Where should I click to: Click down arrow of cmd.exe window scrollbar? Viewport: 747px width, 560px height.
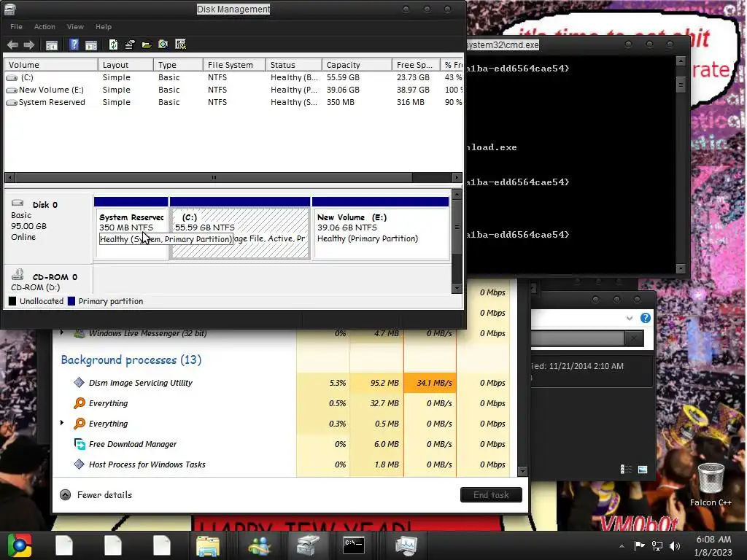pos(681,268)
